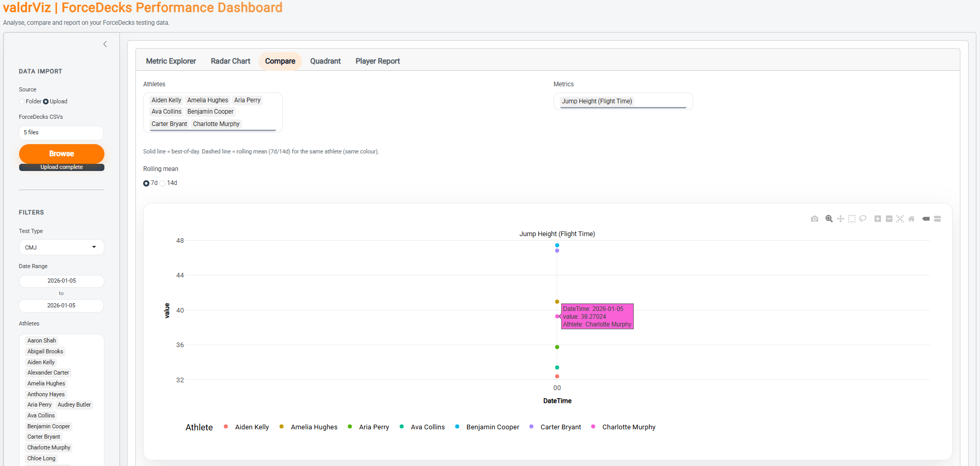The image size is (980, 466).
Task: Select Ava Collins in sidebar athlete filter
Action: (x=41, y=416)
